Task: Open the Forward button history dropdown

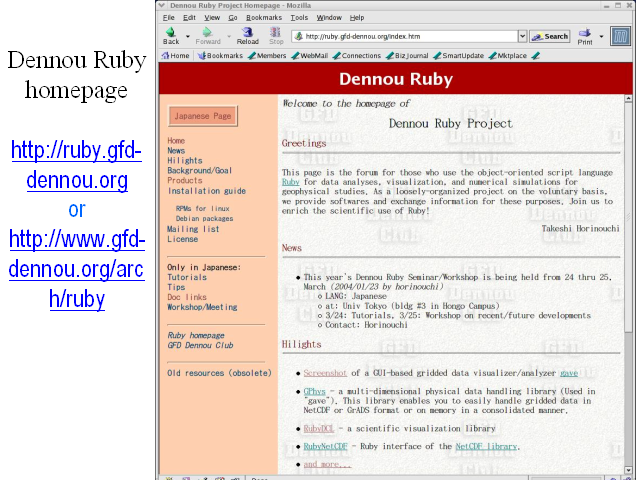Action: tap(229, 36)
